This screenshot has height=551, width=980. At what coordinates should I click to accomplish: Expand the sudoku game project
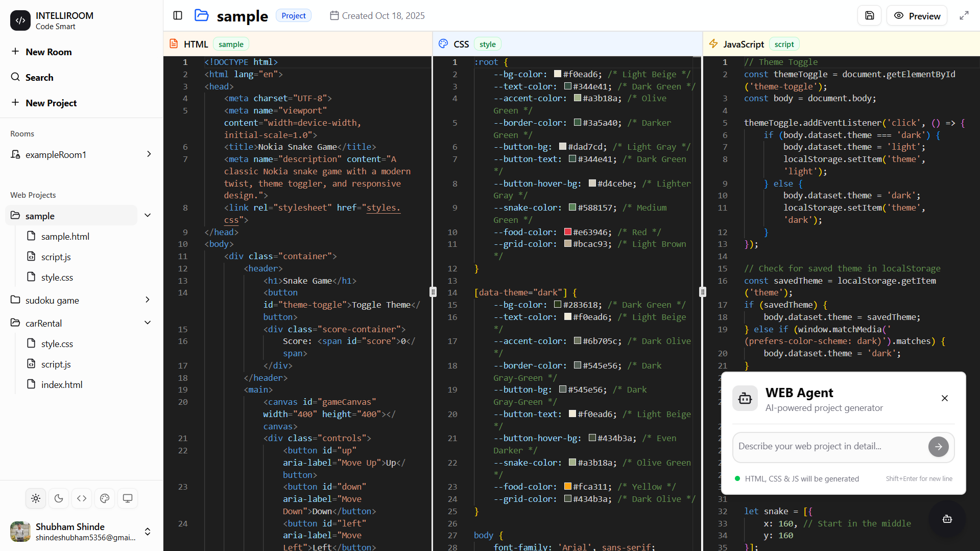[148, 300]
